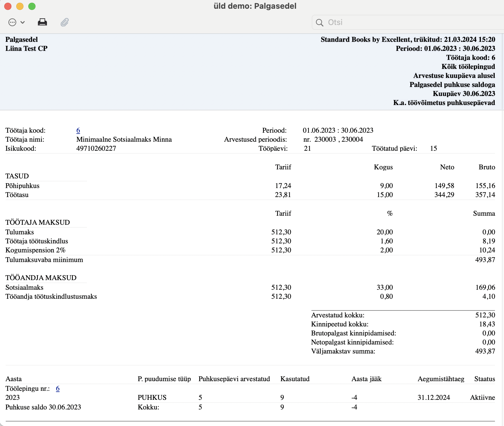The width and height of the screenshot is (504, 426).
Task: Expand the chevron next to the actions menu
Action: click(x=23, y=22)
